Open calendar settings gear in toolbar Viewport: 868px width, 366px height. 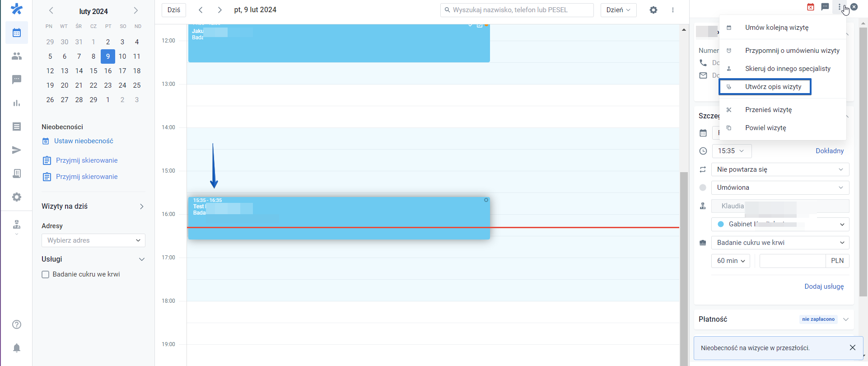(653, 10)
